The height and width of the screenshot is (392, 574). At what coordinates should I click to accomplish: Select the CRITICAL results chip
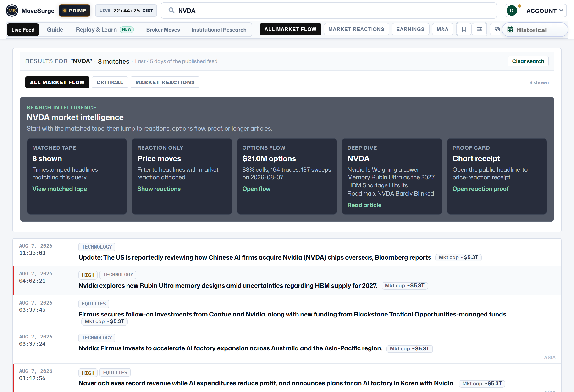tap(110, 82)
